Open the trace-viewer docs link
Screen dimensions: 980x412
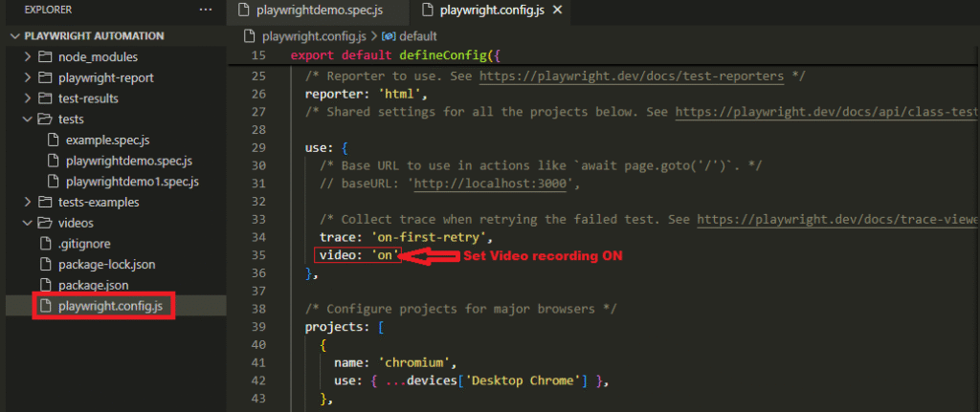(837, 220)
